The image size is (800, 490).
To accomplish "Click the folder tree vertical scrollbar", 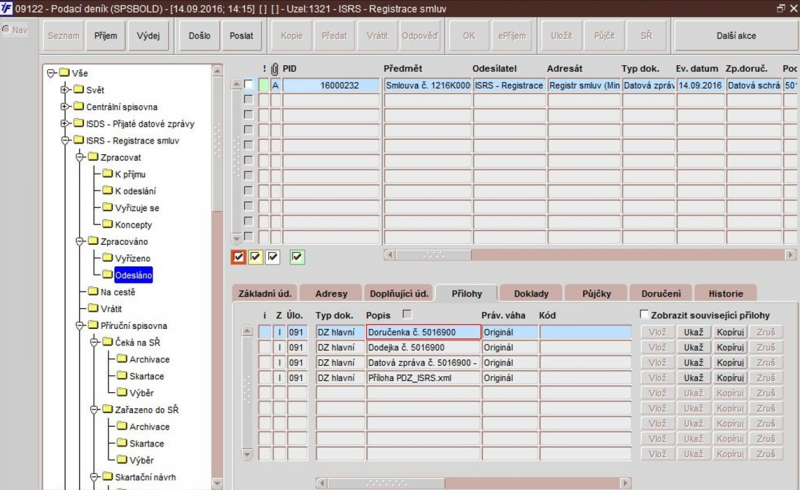I will point(217,276).
